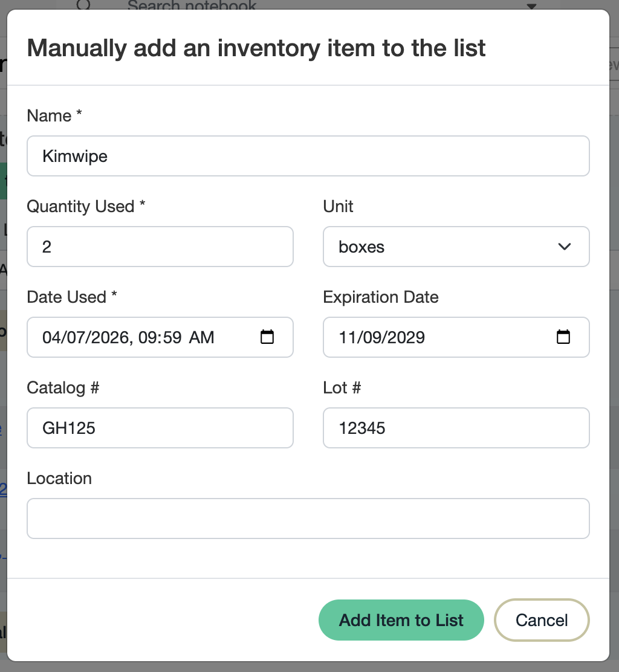Viewport: 619px width, 672px height.
Task: Open the Expiration Date calendar picker icon
Action: click(563, 337)
